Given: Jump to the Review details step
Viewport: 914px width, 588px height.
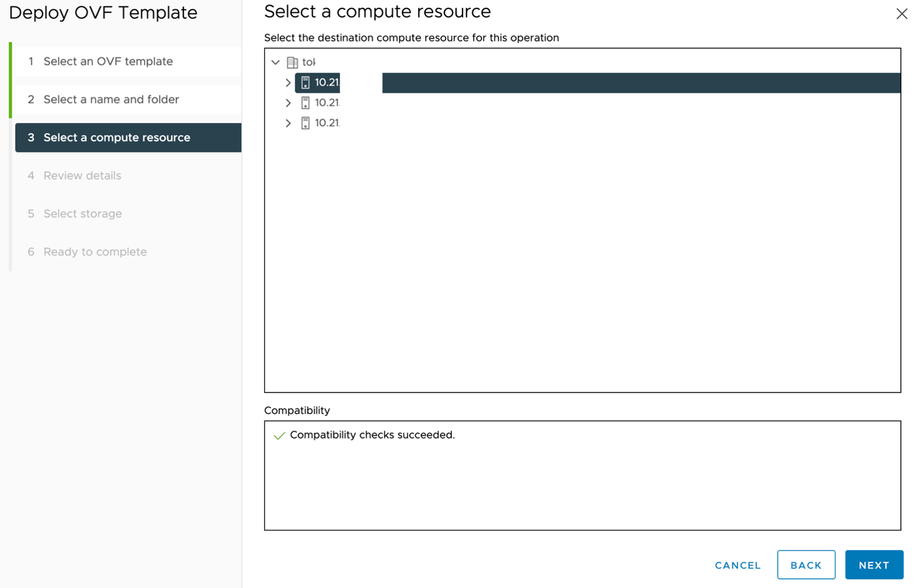Looking at the screenshot, I should coord(82,175).
